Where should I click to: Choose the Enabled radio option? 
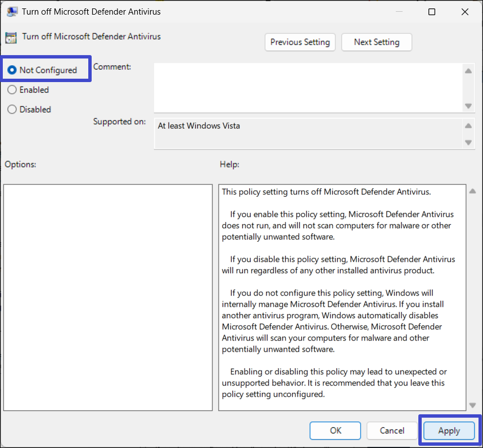coord(12,90)
